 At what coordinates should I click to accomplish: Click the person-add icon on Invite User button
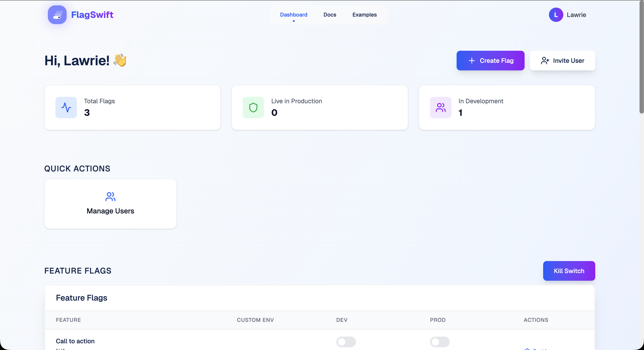click(x=545, y=61)
